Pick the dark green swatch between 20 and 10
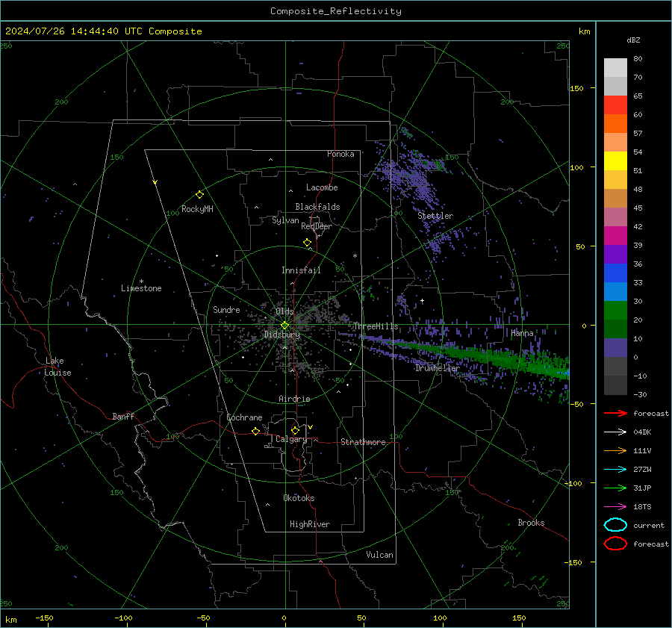 pos(615,329)
